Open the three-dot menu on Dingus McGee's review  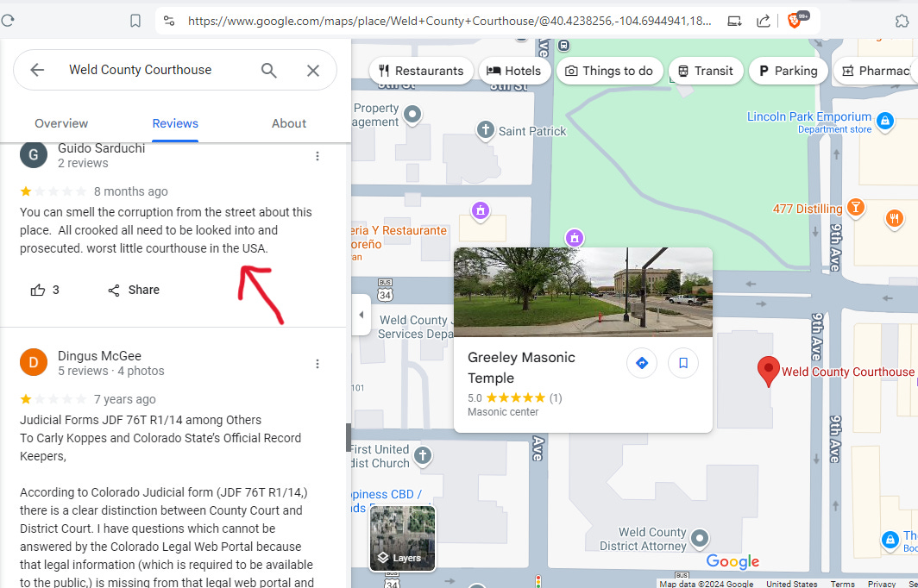[x=318, y=364]
